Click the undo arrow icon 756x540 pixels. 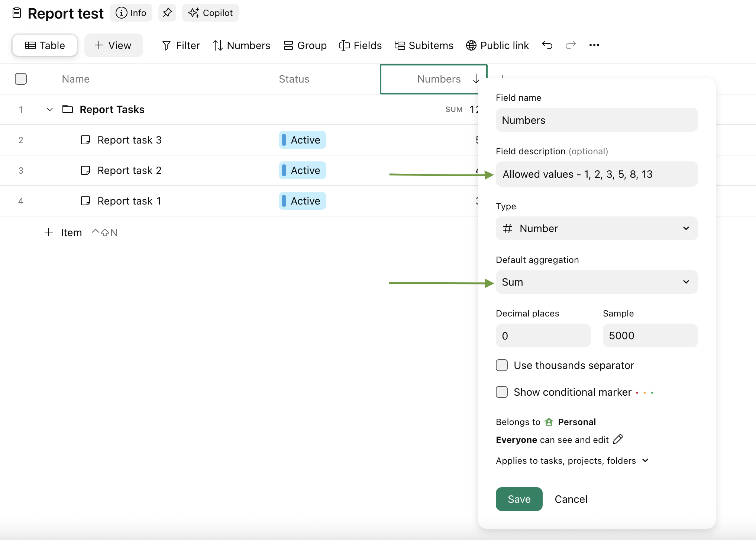click(547, 45)
